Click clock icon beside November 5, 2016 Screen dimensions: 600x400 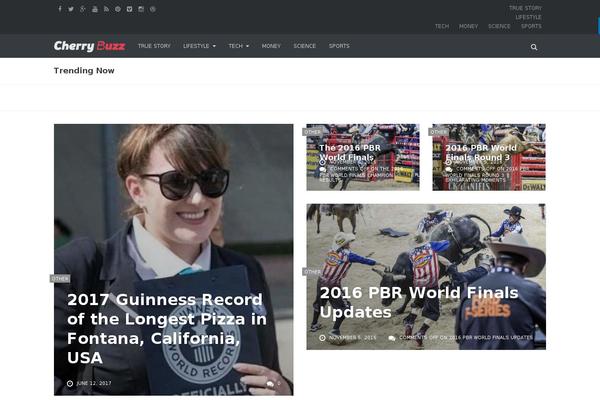click(x=323, y=338)
